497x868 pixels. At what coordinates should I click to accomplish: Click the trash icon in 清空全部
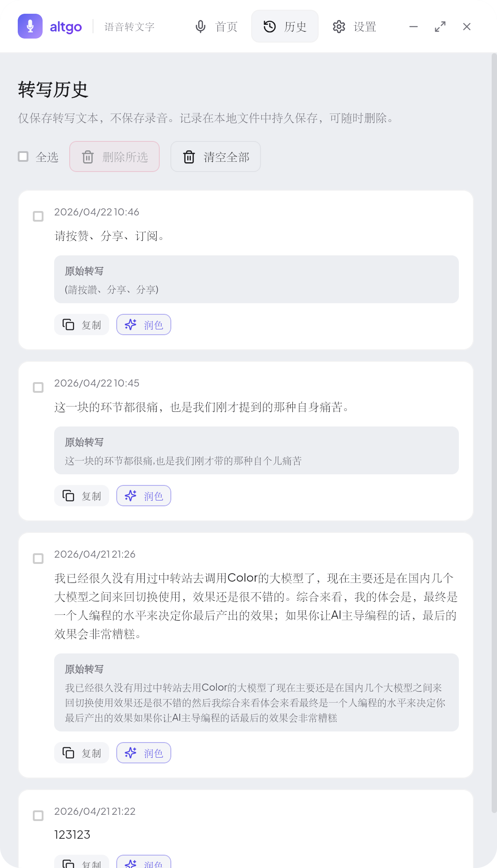189,157
